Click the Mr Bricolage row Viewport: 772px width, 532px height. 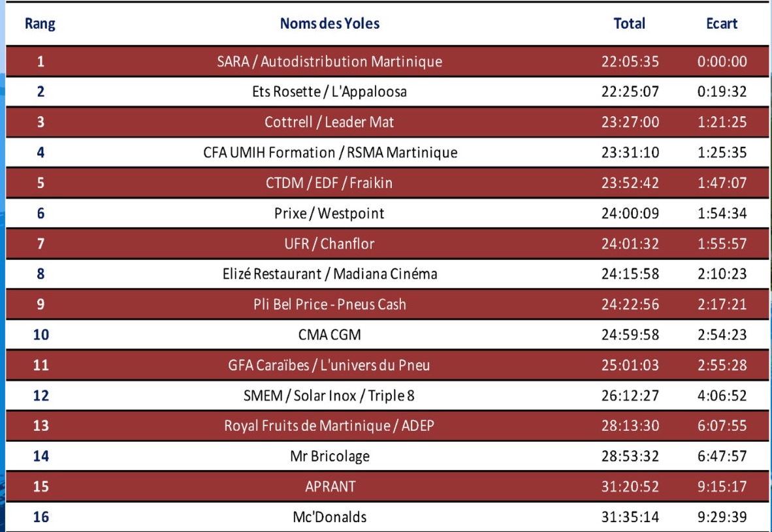pos(387,456)
